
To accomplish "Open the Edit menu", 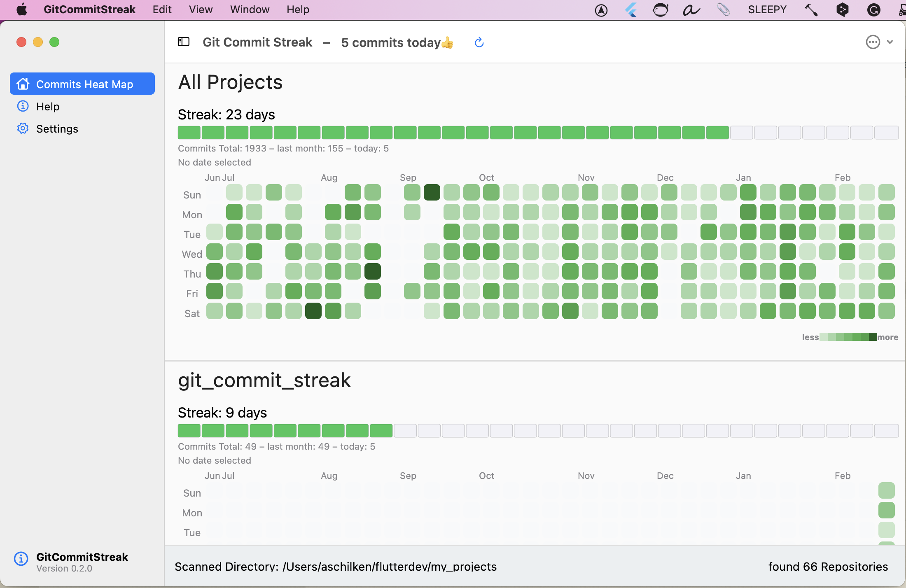I will [162, 9].
